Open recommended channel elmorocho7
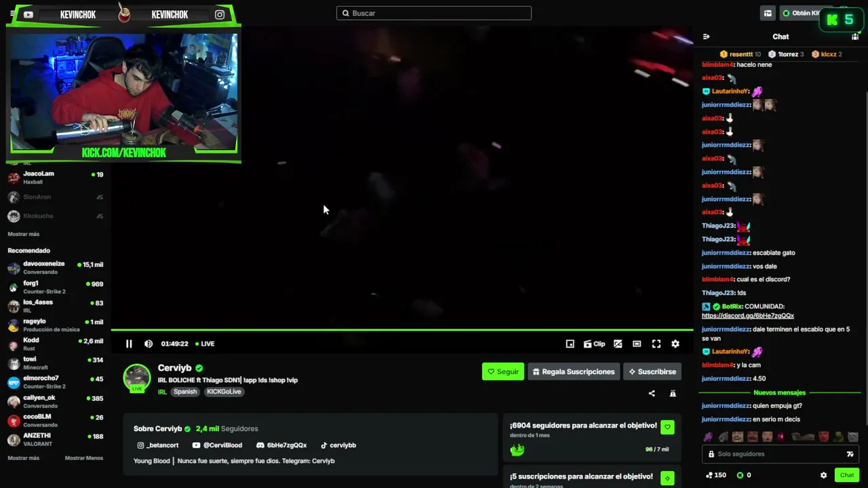Screen dimensions: 868x488 coord(56,382)
